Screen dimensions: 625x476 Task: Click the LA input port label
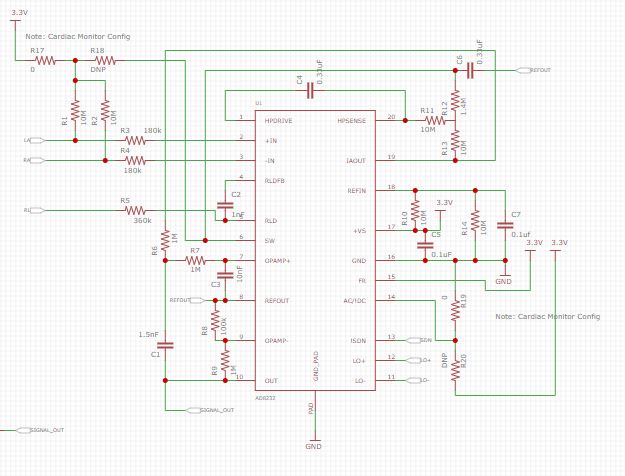35,140
